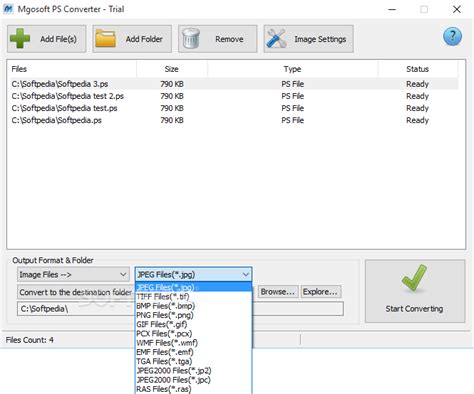Click the green plus Add File(s) icon
Screen dimensions: 474x394
point(20,38)
